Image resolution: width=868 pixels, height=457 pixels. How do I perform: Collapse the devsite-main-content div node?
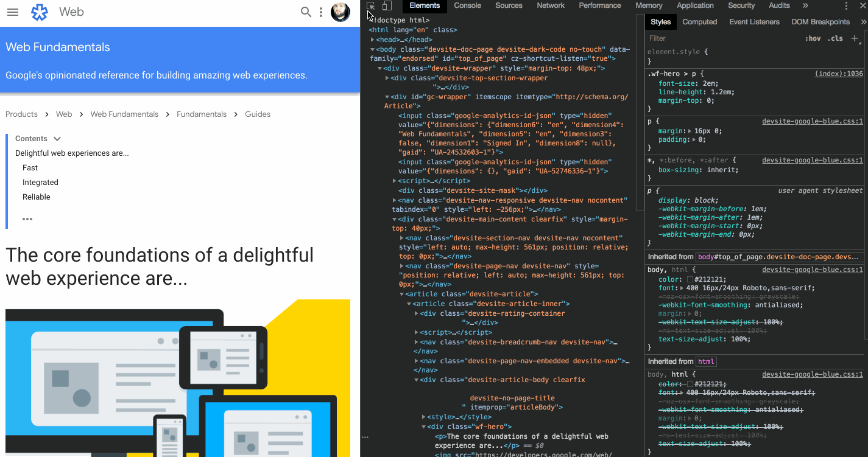[395, 219]
